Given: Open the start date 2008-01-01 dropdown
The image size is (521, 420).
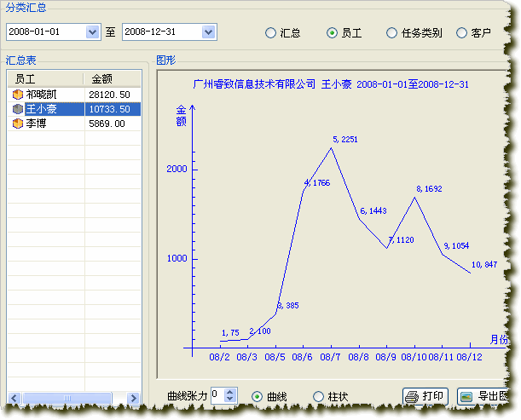Looking at the screenshot, I should click(93, 32).
